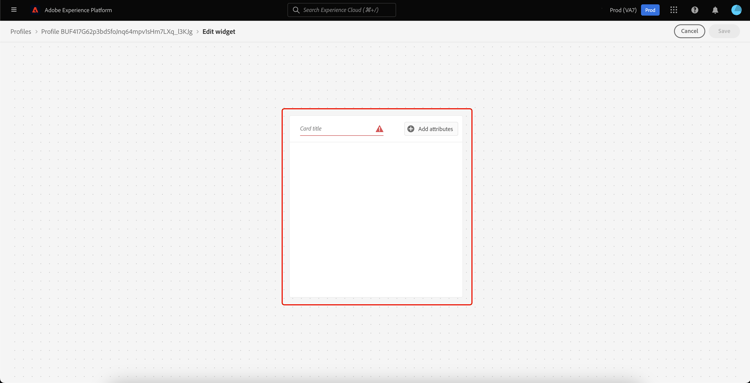
Task: Open the Prod (VA7) sandbox selector
Action: pyautogui.click(x=623, y=10)
